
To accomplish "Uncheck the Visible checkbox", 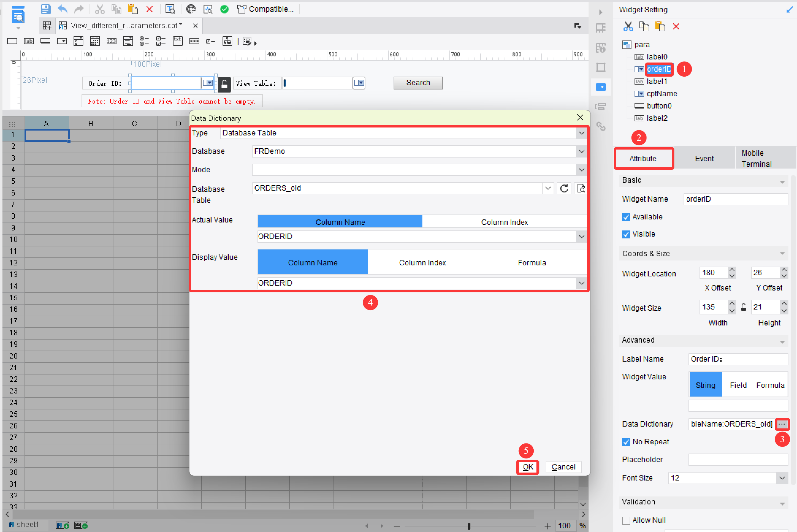I will pos(626,234).
